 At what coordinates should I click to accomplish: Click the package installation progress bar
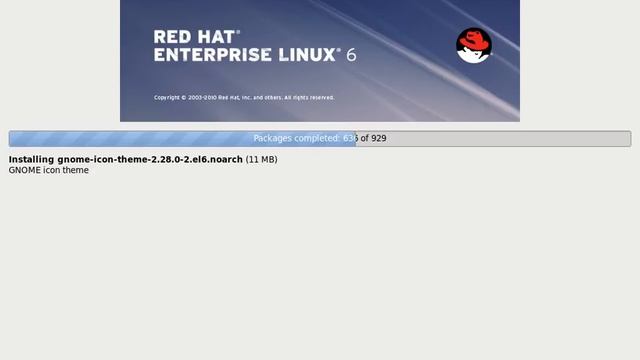pos(320,139)
